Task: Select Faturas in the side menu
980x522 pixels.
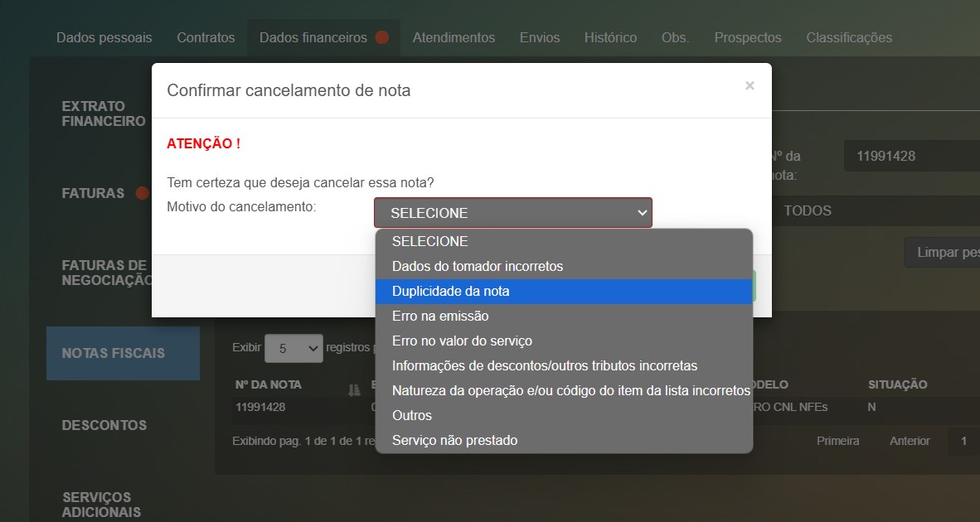Action: tap(93, 193)
